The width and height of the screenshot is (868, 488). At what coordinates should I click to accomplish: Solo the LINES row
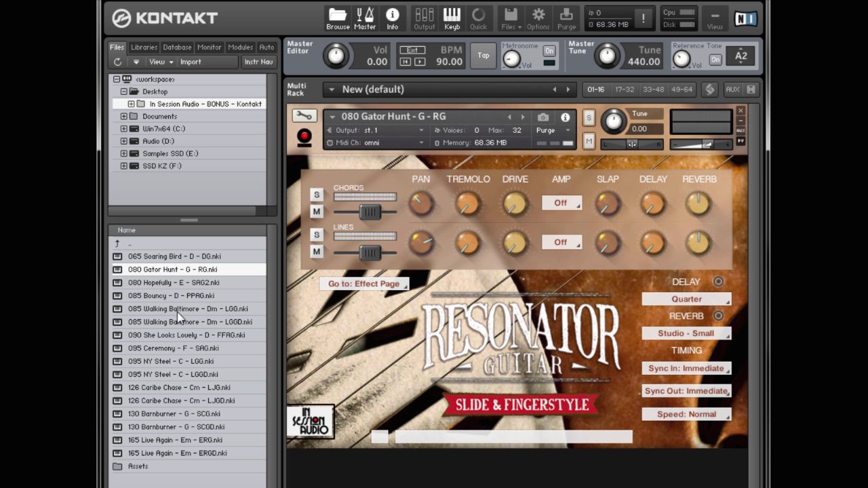316,235
